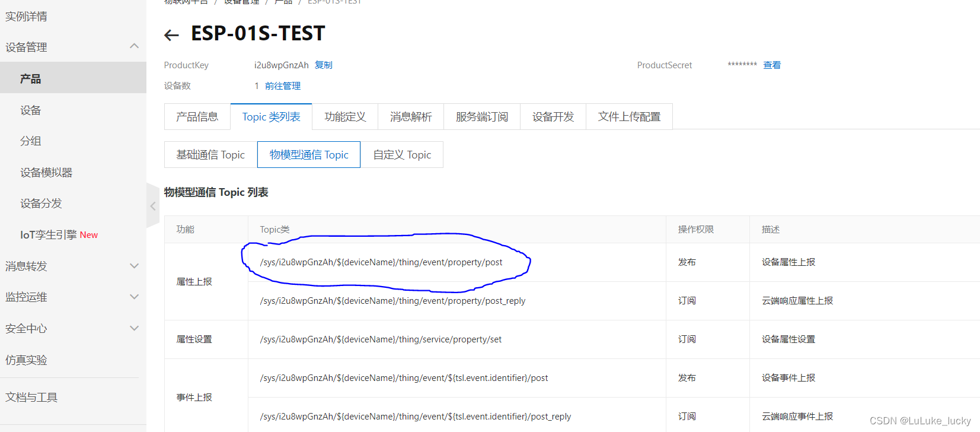This screenshot has height=432, width=980.
Task: Expand the 安全中心 menu section
Action: point(134,328)
